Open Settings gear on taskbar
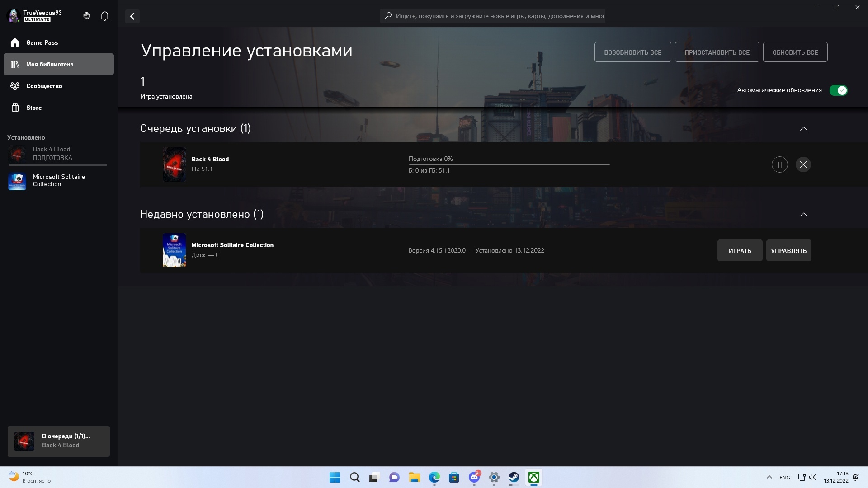Viewport: 868px width, 488px height. coord(494,477)
